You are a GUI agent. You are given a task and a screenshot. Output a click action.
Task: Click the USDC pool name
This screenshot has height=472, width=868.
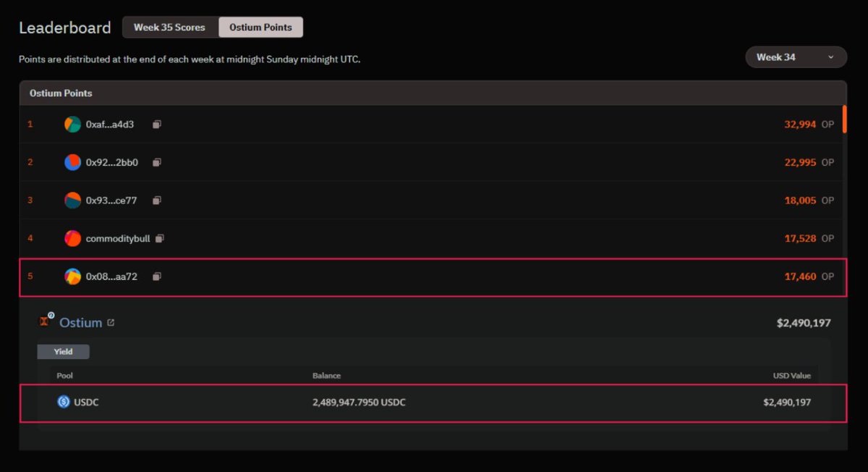[86, 402]
